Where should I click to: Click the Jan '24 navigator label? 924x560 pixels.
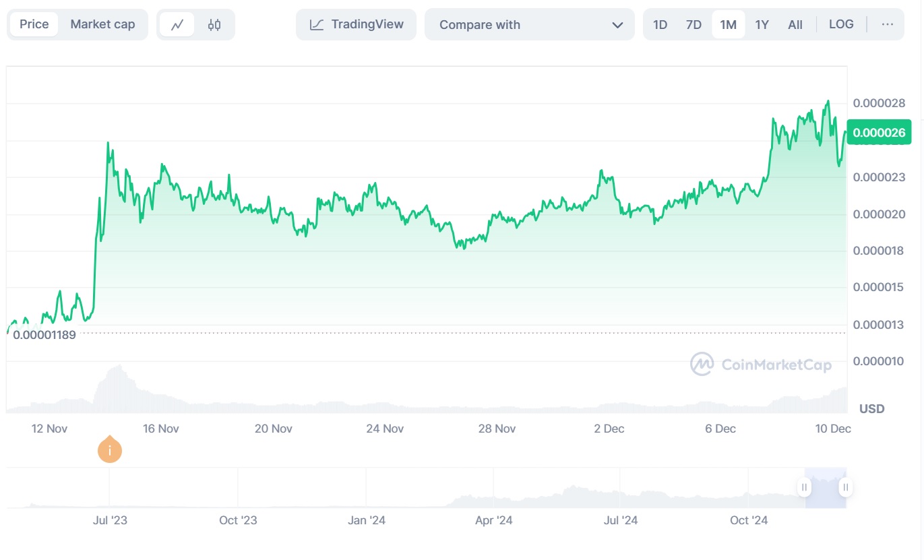click(367, 520)
